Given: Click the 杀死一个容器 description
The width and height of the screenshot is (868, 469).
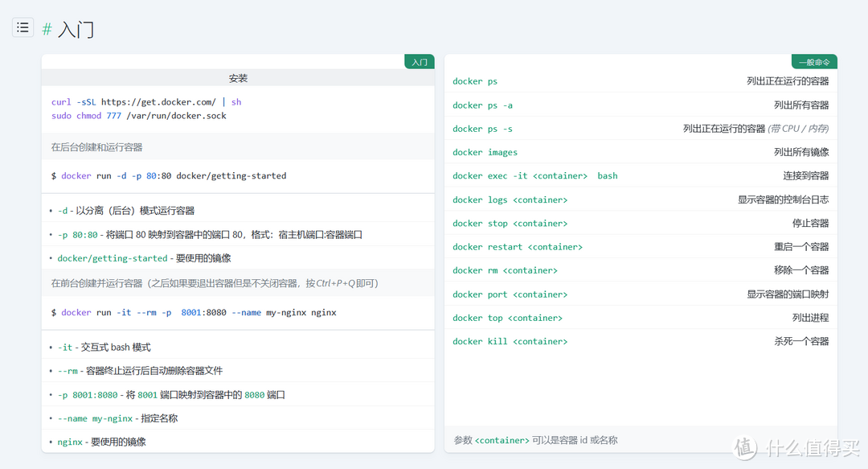Looking at the screenshot, I should pos(801,342).
